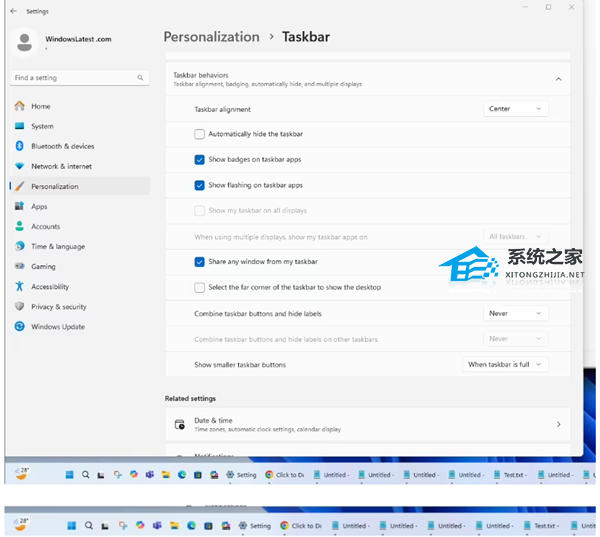This screenshot has height=537, width=600.
Task: Focus the Find a setting search box
Action: pos(80,78)
